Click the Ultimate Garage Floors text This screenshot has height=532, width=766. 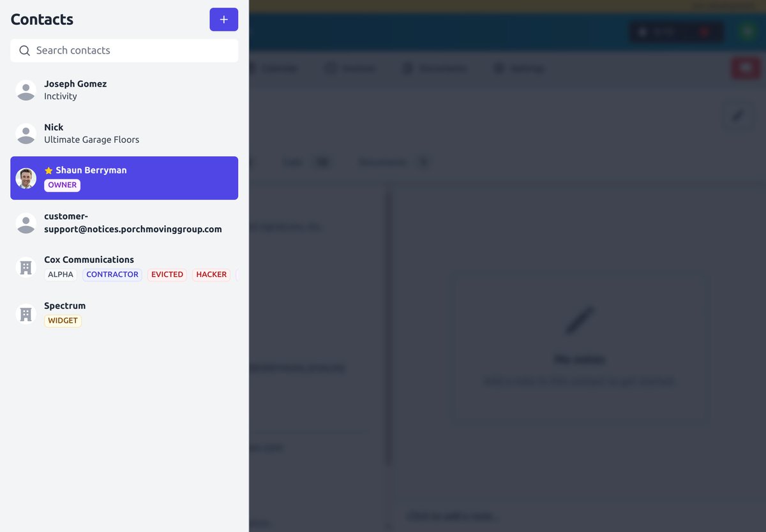tap(91, 140)
